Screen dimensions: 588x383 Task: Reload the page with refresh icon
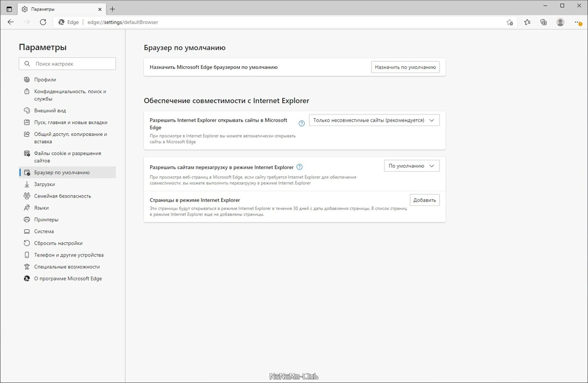(x=43, y=22)
